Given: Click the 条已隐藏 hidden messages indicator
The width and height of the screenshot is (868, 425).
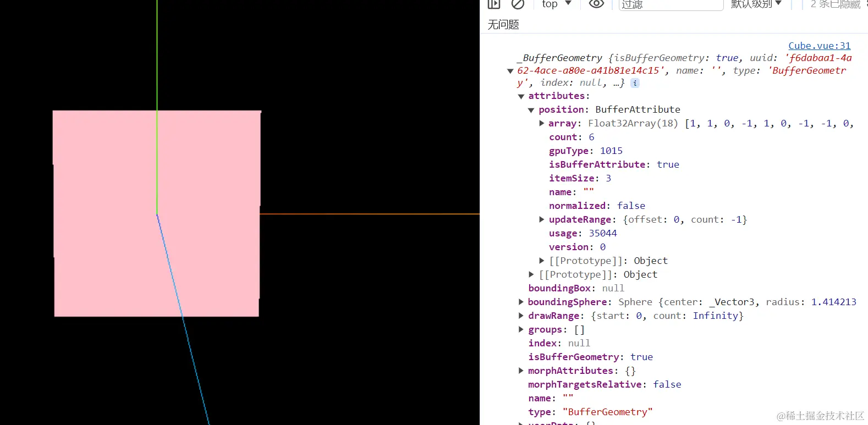Looking at the screenshot, I should pos(835,4).
